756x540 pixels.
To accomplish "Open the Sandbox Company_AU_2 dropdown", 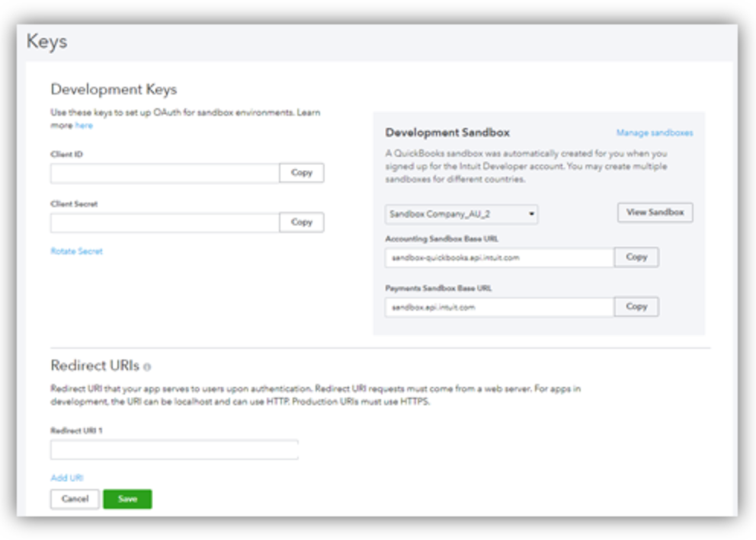I will (x=461, y=214).
